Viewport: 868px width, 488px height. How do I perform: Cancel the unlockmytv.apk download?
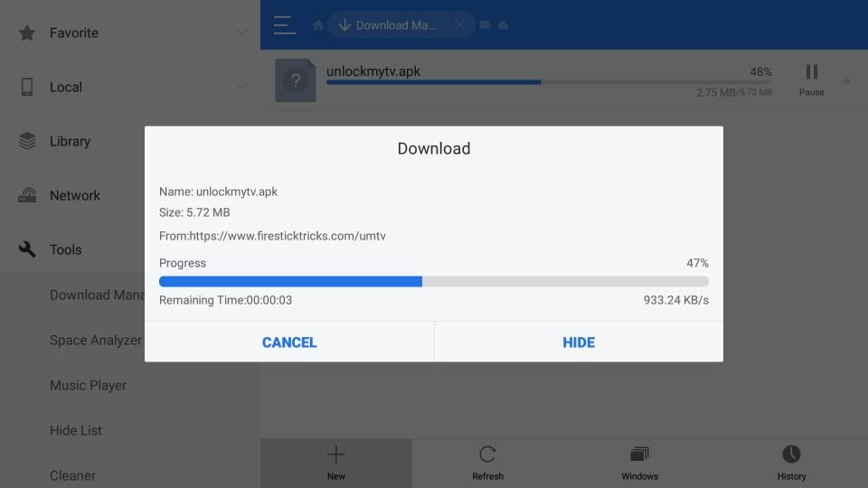pos(289,342)
